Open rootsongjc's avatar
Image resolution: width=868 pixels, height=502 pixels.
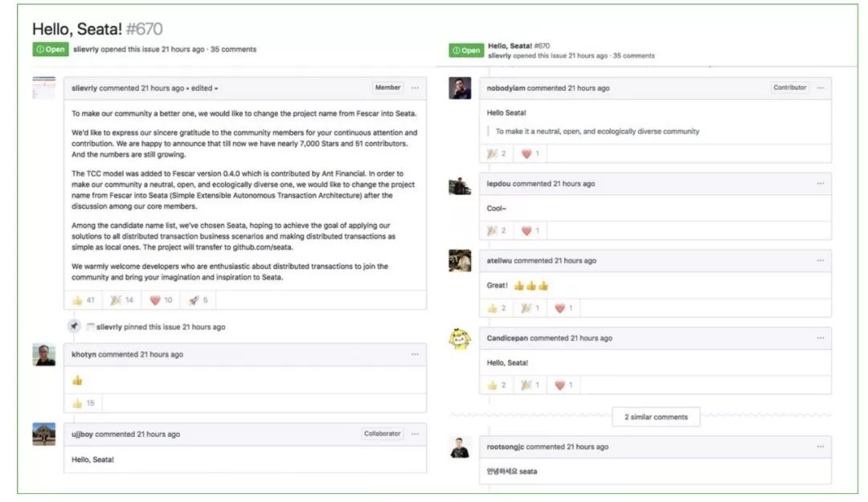[x=460, y=447]
